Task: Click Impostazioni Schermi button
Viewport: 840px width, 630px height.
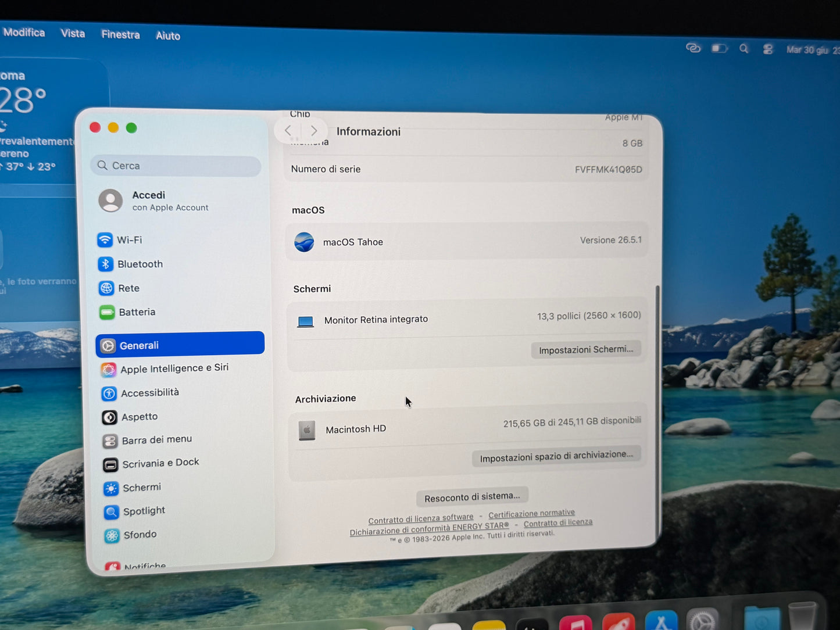Action: (586, 349)
